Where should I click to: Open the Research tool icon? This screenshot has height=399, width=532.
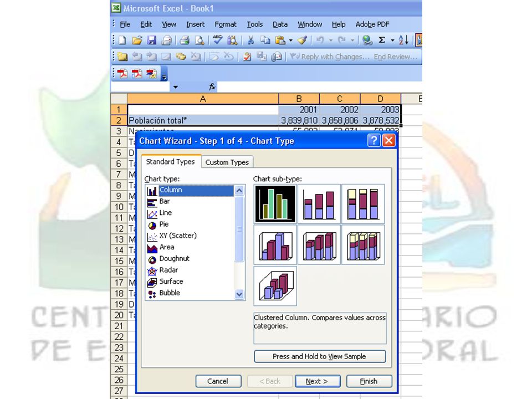[232, 40]
